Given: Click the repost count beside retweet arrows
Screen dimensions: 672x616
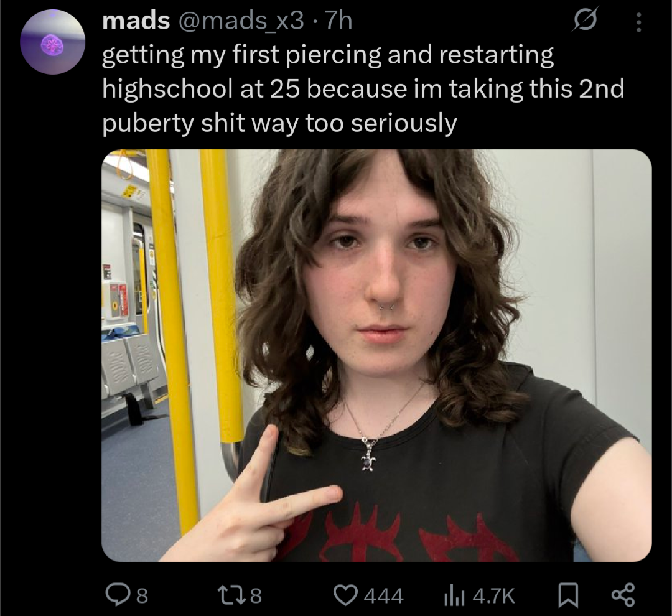Looking at the screenshot, I should [x=256, y=596].
